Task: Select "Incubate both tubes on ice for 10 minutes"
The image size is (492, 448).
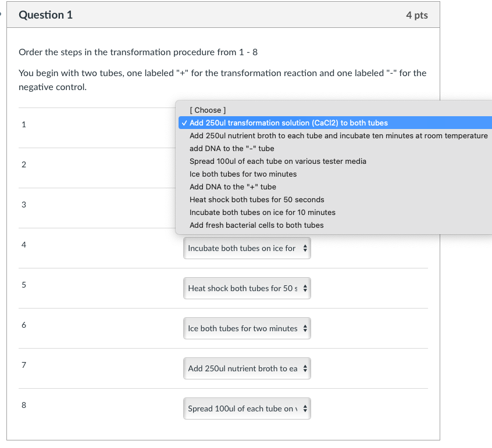Action: tap(262, 212)
